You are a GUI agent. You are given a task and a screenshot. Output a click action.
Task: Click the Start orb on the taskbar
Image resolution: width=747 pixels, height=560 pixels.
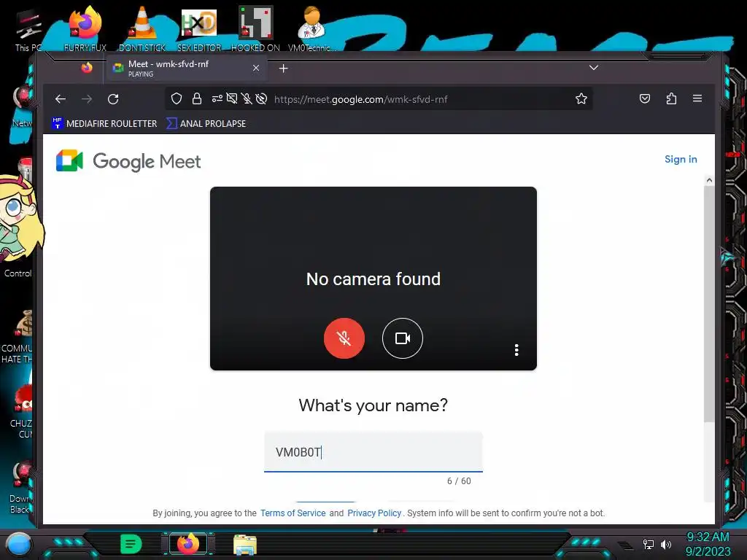click(18, 544)
